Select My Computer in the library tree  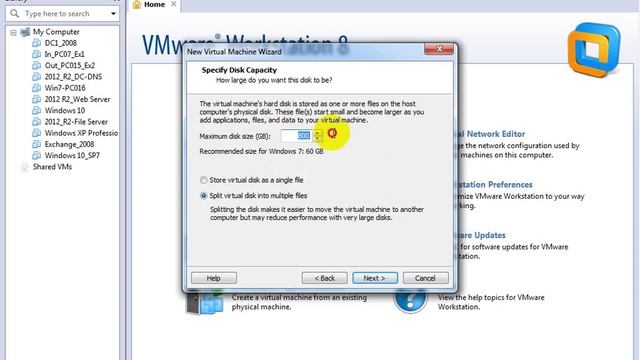pos(56,32)
